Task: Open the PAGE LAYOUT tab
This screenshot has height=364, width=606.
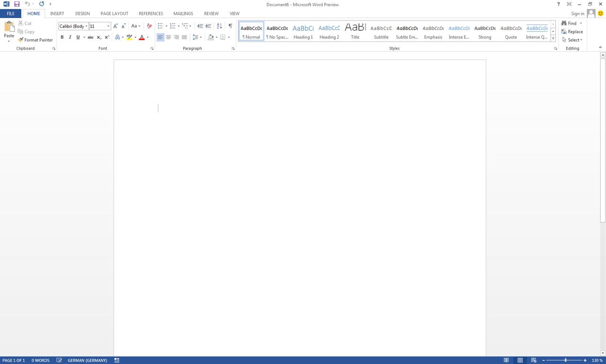Action: coord(114,14)
